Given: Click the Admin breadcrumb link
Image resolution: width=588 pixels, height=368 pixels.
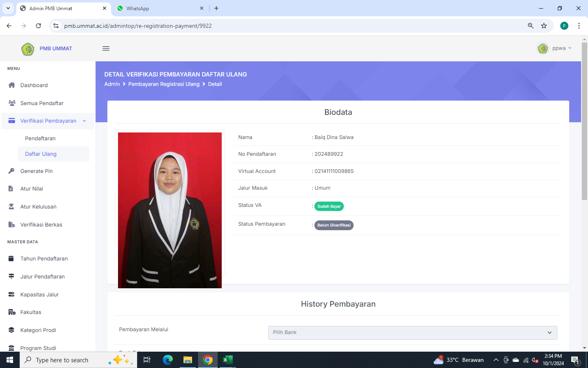Looking at the screenshot, I should (112, 84).
